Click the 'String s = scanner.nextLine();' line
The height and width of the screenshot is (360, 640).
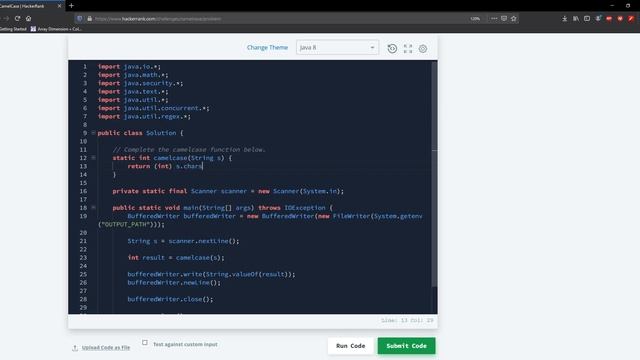(x=183, y=241)
